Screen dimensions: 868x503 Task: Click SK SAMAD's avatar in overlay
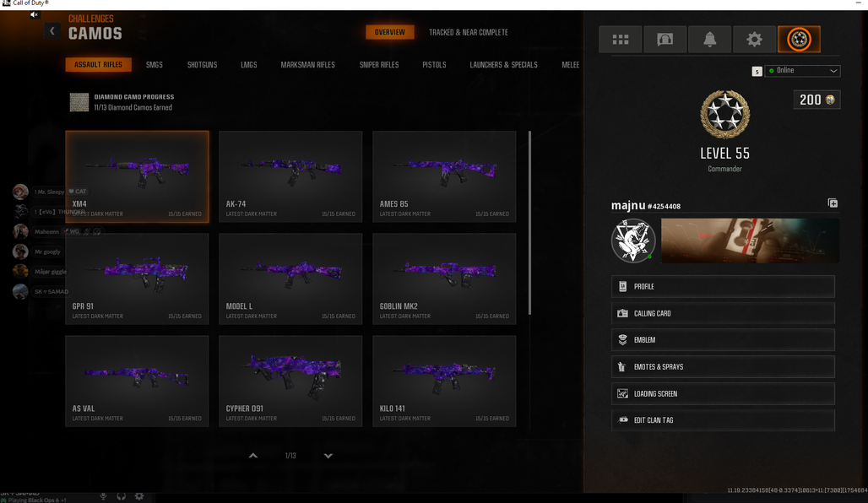[x=20, y=291]
